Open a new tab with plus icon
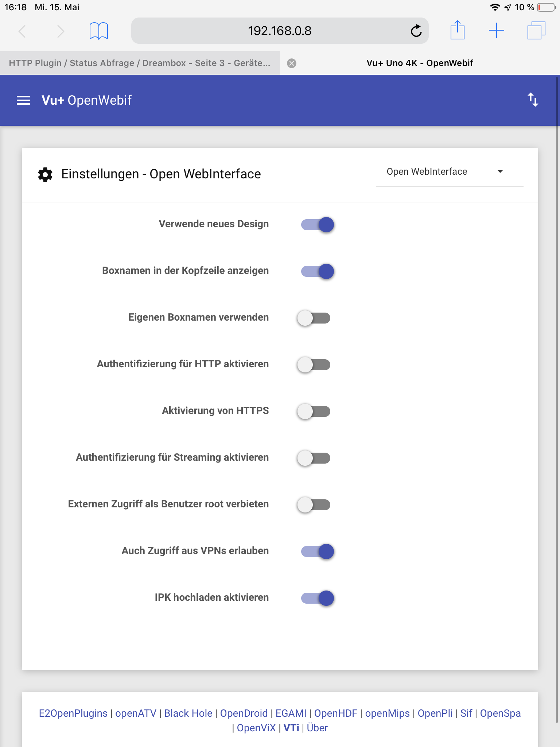Image resolution: width=560 pixels, height=747 pixels. coord(496,30)
